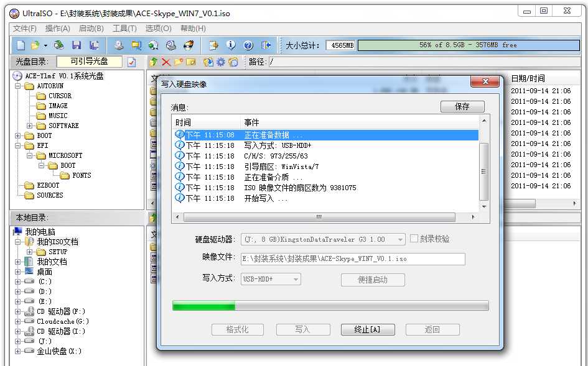Viewport: 588px width, 366px height.
Task: Click the 日期/时间 column header
Action: click(528, 79)
